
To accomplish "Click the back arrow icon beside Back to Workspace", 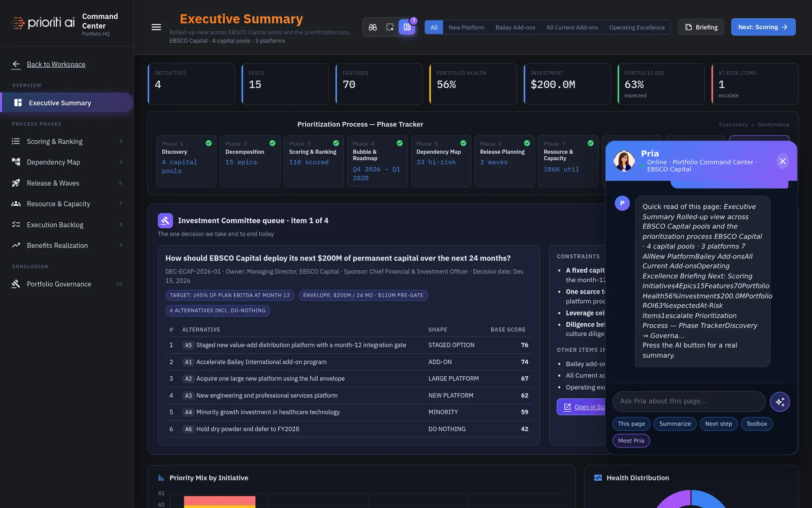I will [16, 64].
